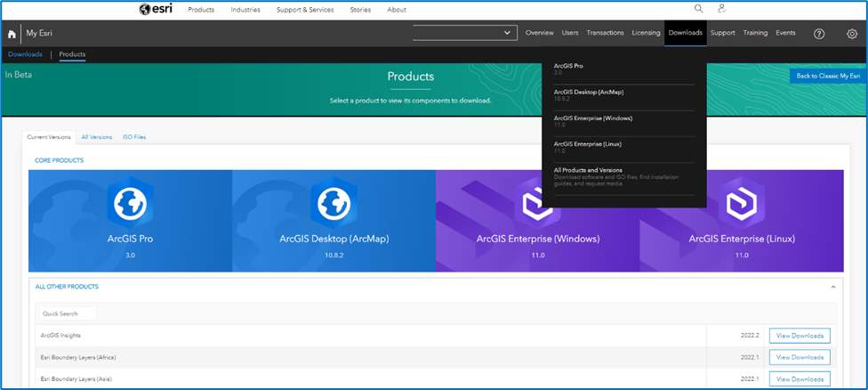Click the Downloads sub-navigation link
The height and width of the screenshot is (390, 868).
[x=25, y=54]
